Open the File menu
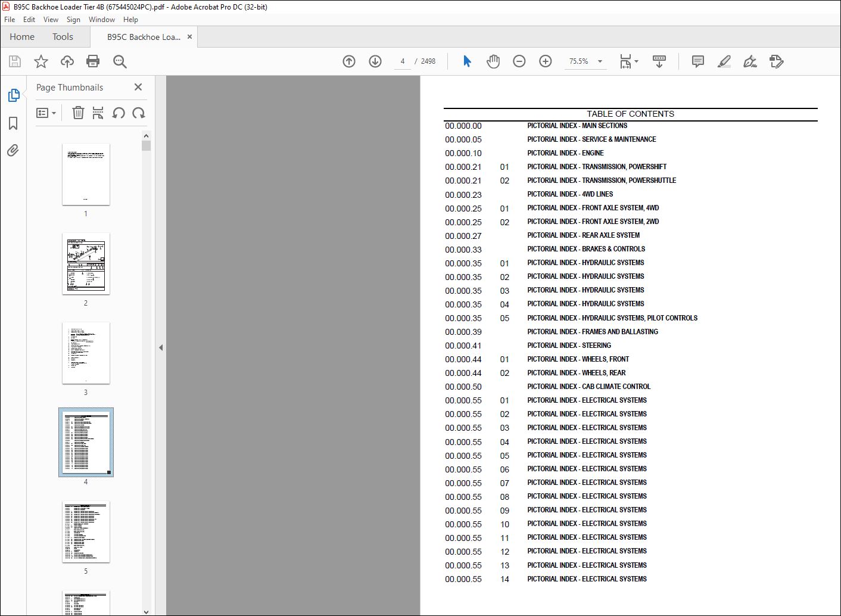Image resolution: width=841 pixels, height=616 pixels. point(10,20)
